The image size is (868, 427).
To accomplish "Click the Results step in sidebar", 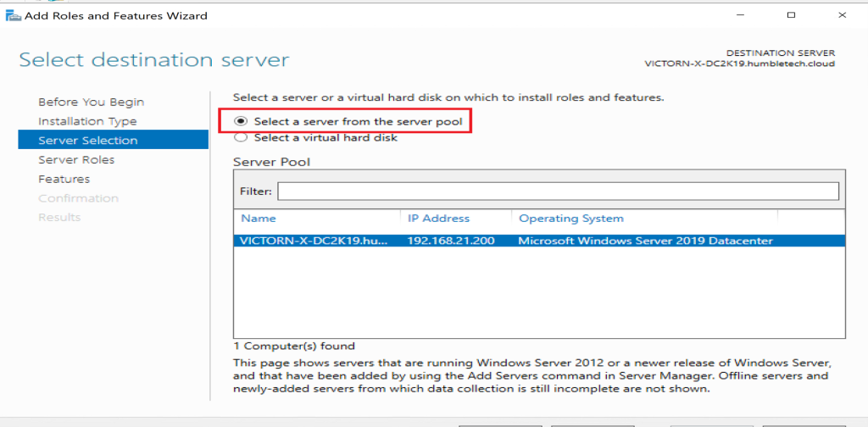I will click(x=59, y=218).
